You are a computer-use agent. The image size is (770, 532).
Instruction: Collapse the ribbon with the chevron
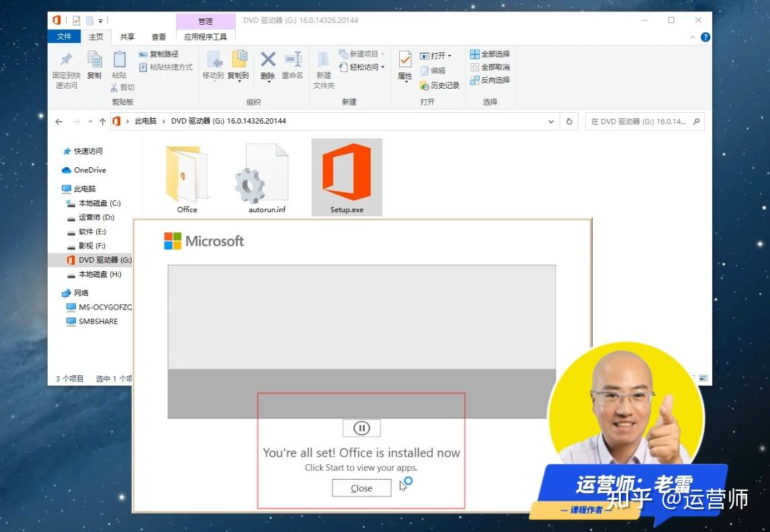click(693, 38)
